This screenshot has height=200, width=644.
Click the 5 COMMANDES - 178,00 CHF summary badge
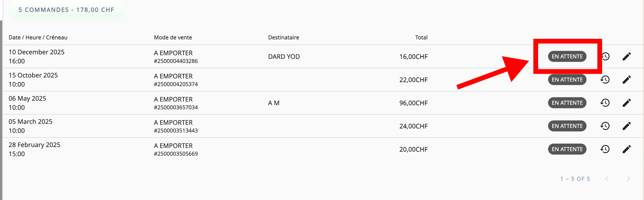(66, 10)
